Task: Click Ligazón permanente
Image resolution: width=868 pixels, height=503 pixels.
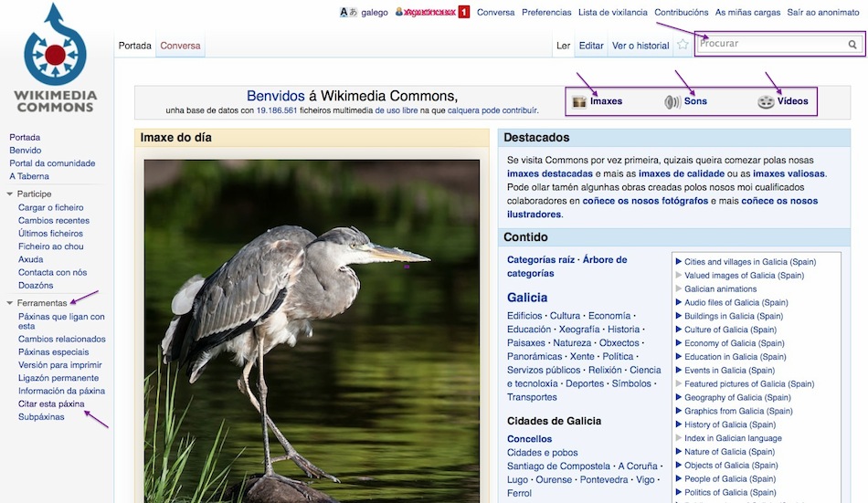Action: tap(58, 378)
